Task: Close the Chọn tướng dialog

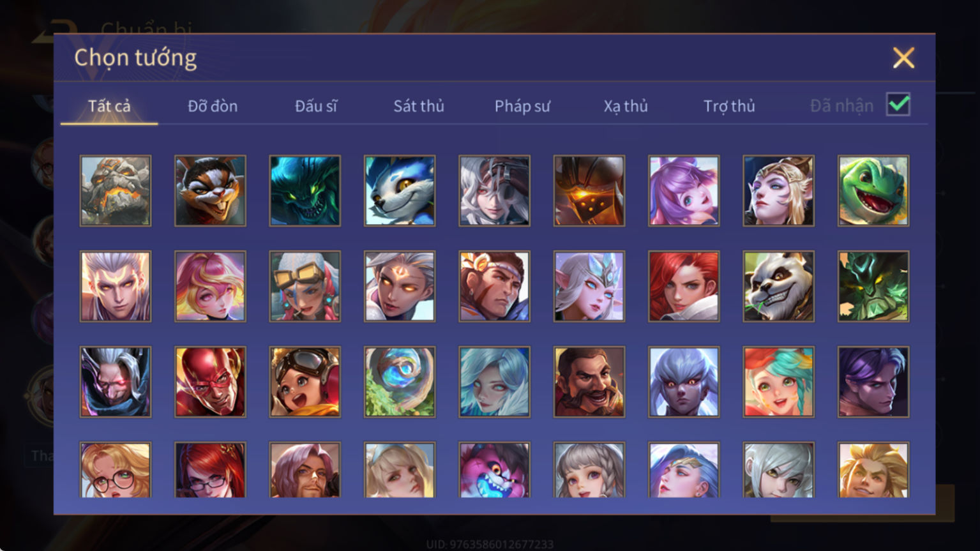Action: point(903,57)
